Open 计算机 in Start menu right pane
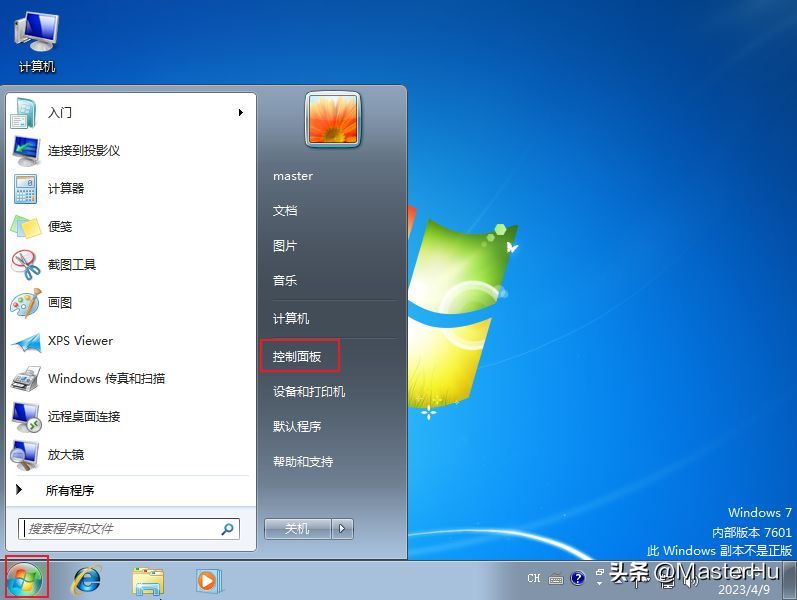 pos(291,318)
